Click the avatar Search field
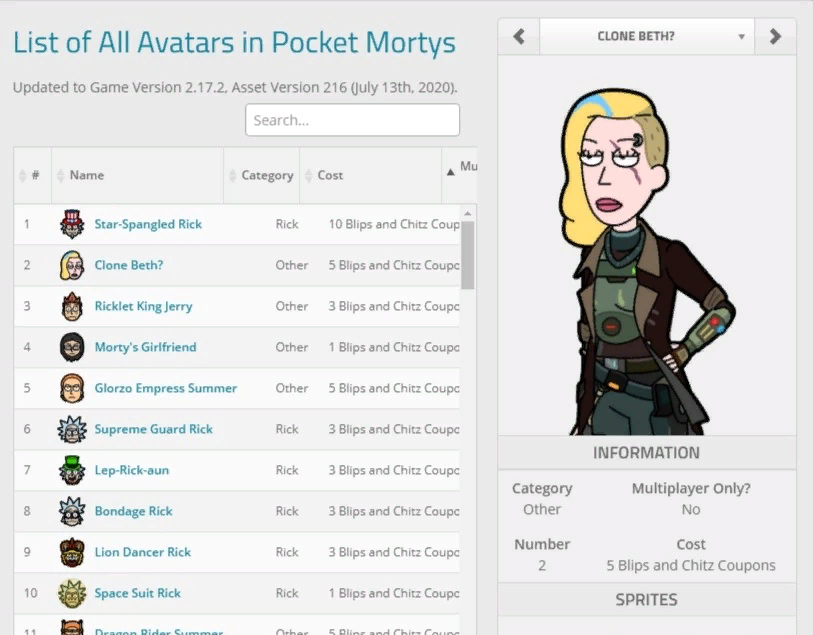 click(x=353, y=120)
